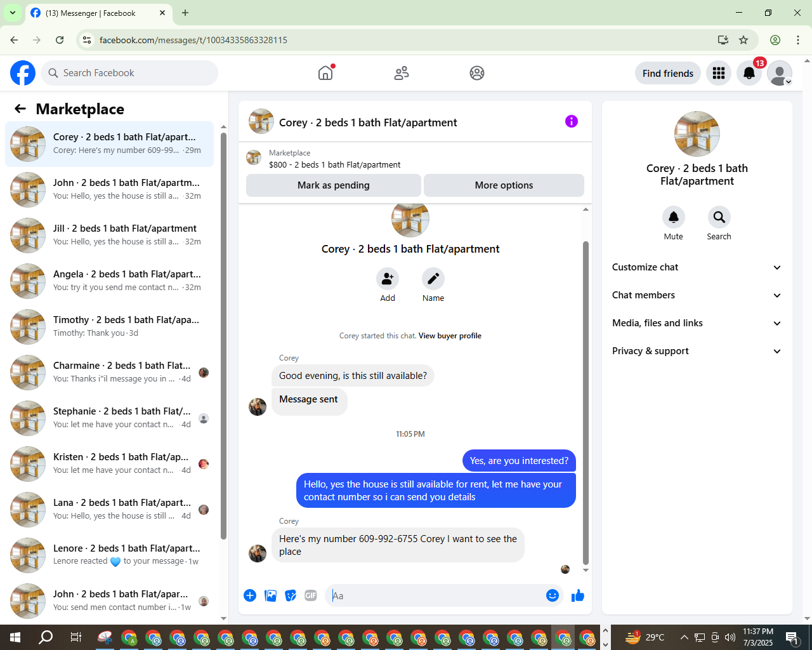This screenshot has height=650, width=812.
Task: Expand Chat members section
Action: coord(697,295)
